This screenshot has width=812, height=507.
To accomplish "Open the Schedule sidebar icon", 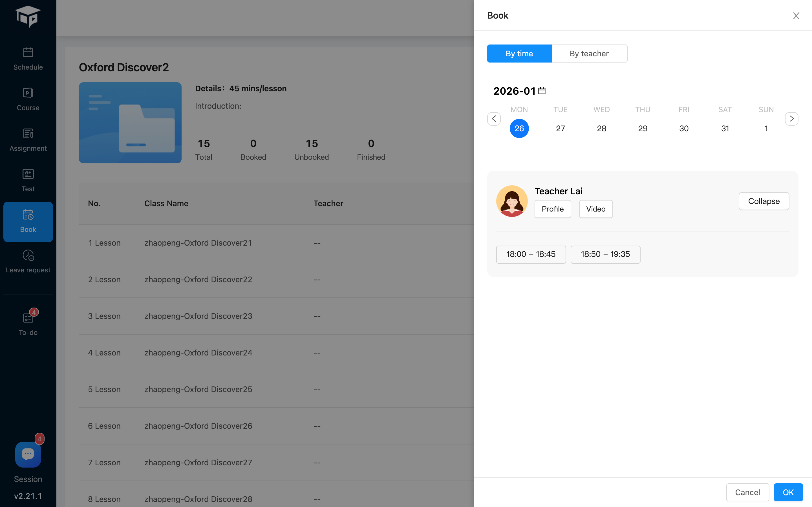I will [x=28, y=58].
